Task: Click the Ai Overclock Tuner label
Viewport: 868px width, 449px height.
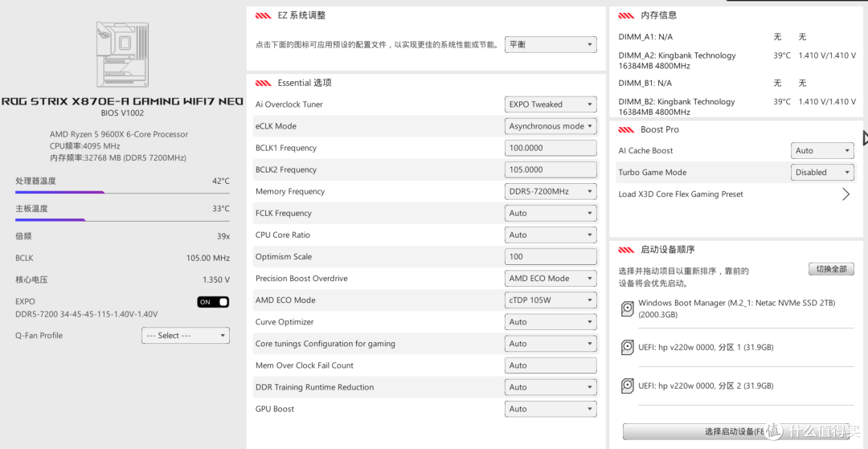Action: coord(289,104)
